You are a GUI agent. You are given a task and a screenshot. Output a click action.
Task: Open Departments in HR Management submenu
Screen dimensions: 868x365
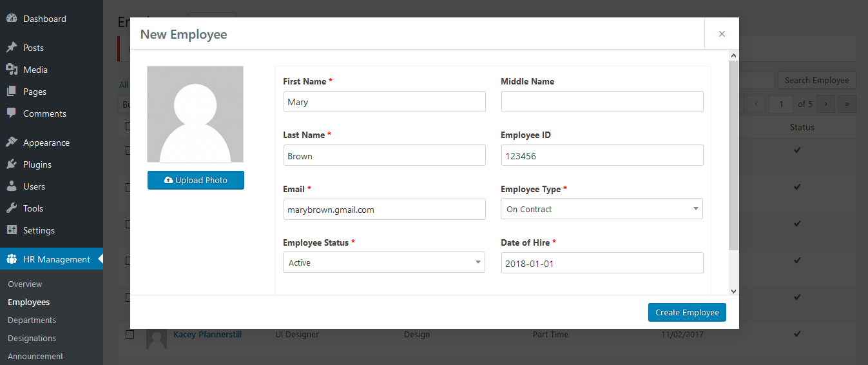click(32, 320)
